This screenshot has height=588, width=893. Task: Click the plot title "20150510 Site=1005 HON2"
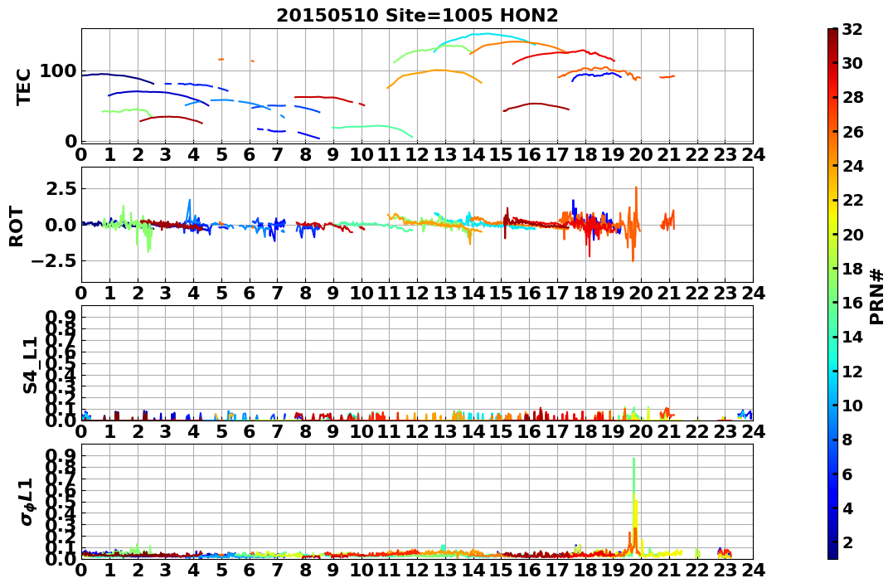417,16
